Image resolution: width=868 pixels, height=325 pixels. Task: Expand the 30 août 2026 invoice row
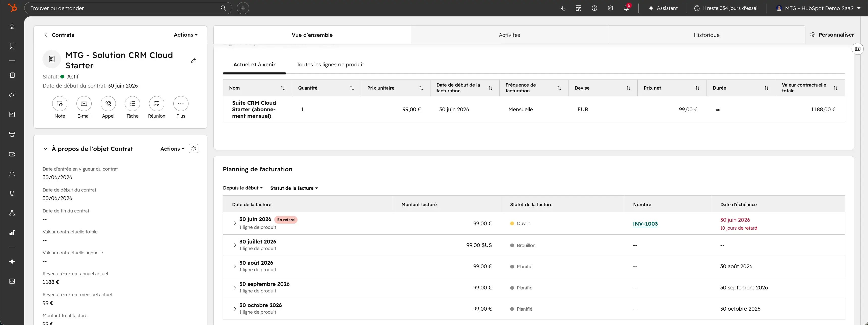(235, 266)
